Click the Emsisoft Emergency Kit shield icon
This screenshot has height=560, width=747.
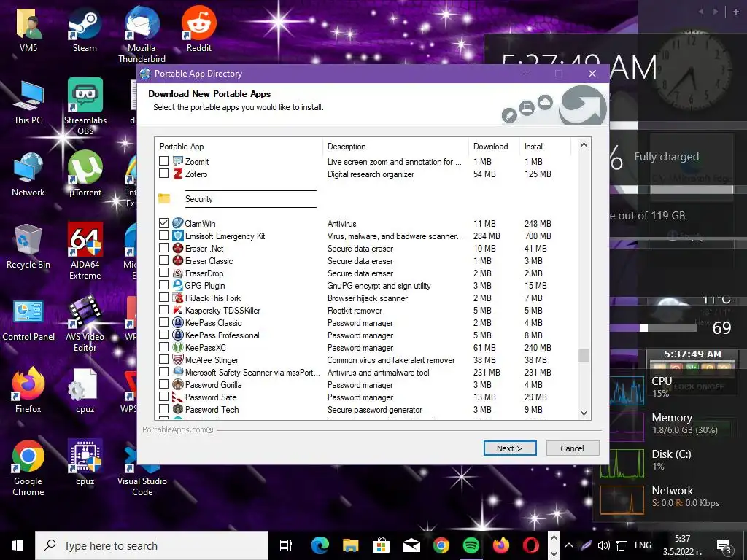point(178,236)
